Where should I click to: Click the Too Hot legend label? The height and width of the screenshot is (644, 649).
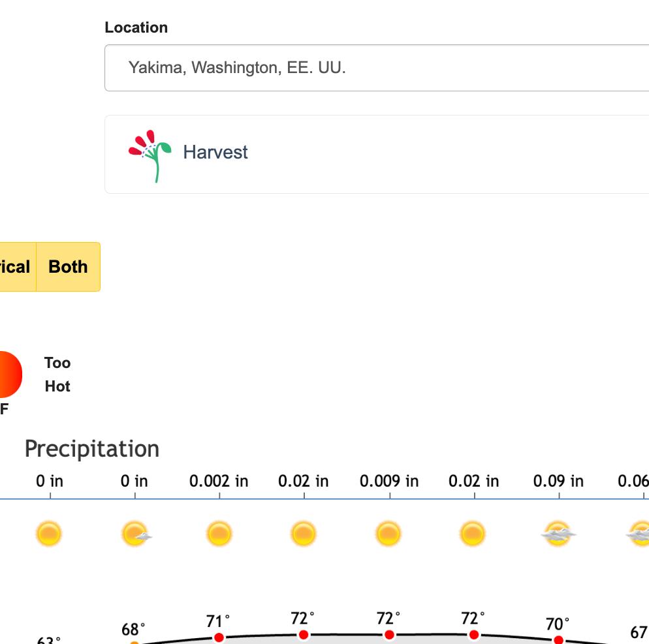pyautogui.click(x=57, y=375)
